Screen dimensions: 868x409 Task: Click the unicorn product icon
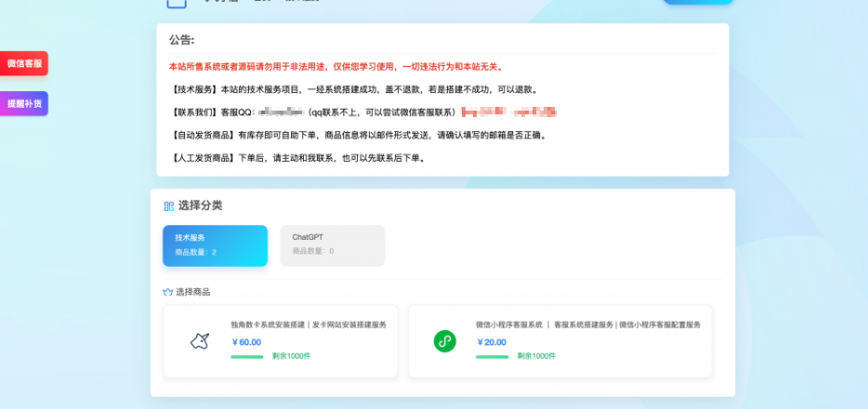pos(200,341)
